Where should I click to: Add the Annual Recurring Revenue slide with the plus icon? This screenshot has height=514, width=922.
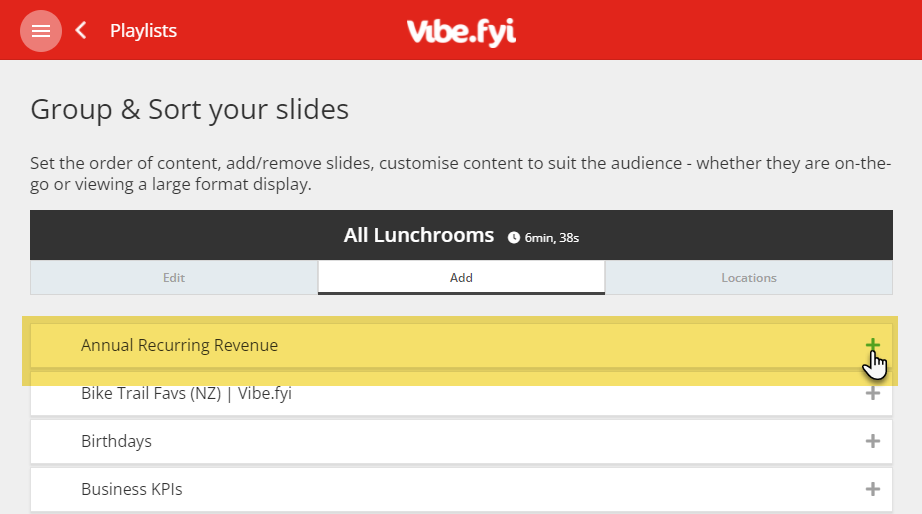873,345
